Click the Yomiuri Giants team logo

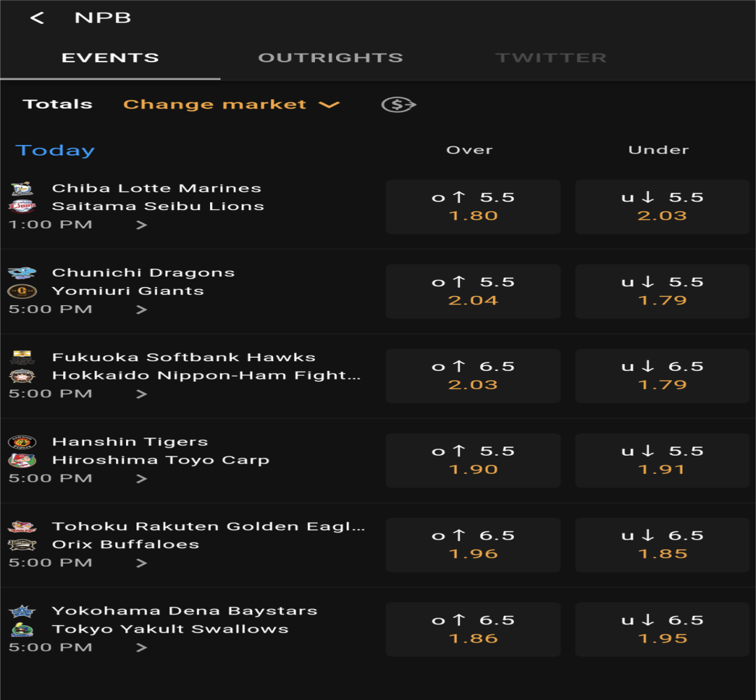pyautogui.click(x=22, y=291)
